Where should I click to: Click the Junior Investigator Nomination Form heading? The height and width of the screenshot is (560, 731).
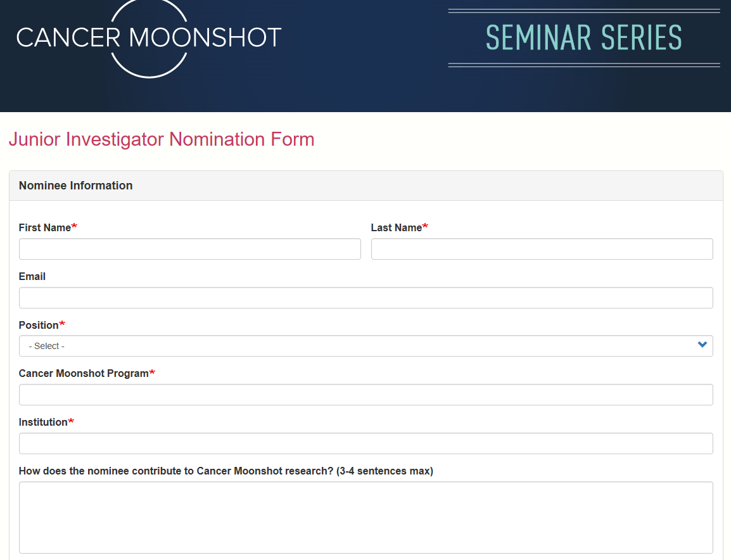(x=162, y=139)
